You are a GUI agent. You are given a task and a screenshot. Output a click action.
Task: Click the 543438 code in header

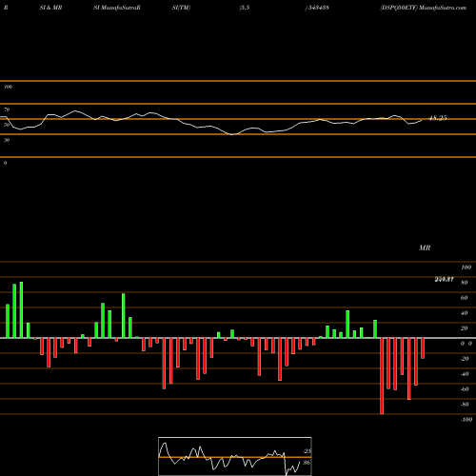click(x=318, y=8)
